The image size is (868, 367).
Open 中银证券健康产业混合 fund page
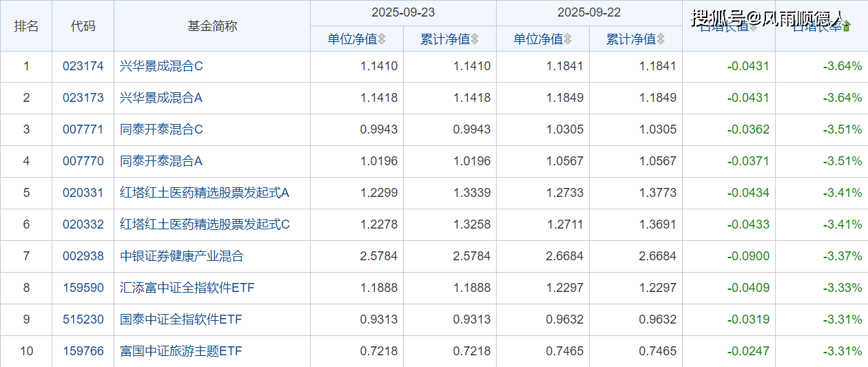tap(182, 256)
